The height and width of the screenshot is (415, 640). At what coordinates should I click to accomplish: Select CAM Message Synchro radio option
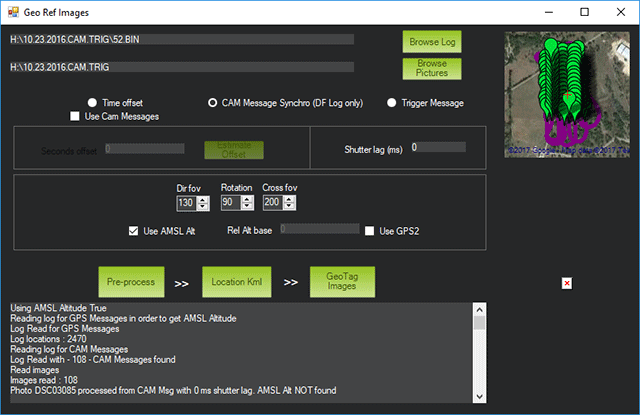(x=212, y=102)
